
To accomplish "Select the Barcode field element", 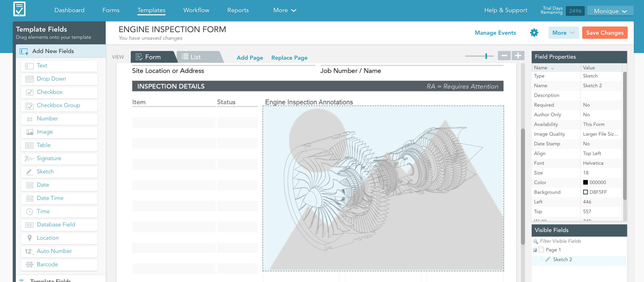I will tap(59, 265).
